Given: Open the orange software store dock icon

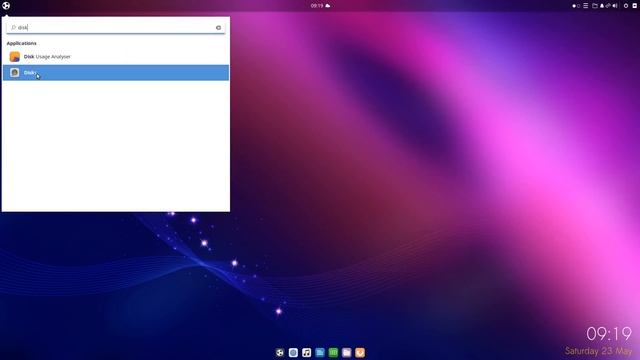Looking at the screenshot, I should coord(360,352).
